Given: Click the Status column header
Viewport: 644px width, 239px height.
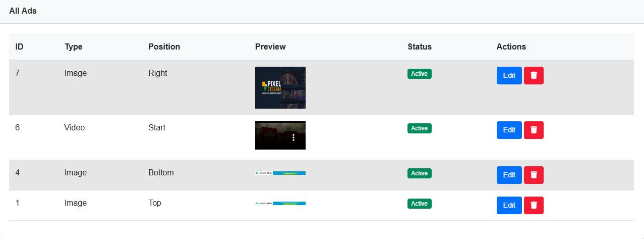Looking at the screenshot, I should click(420, 46).
